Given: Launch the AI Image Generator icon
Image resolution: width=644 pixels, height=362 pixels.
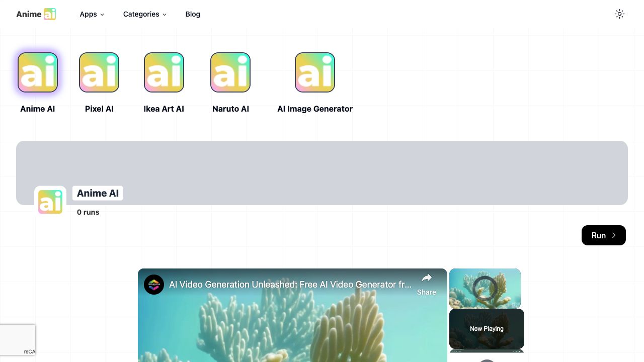Looking at the screenshot, I should tap(315, 72).
